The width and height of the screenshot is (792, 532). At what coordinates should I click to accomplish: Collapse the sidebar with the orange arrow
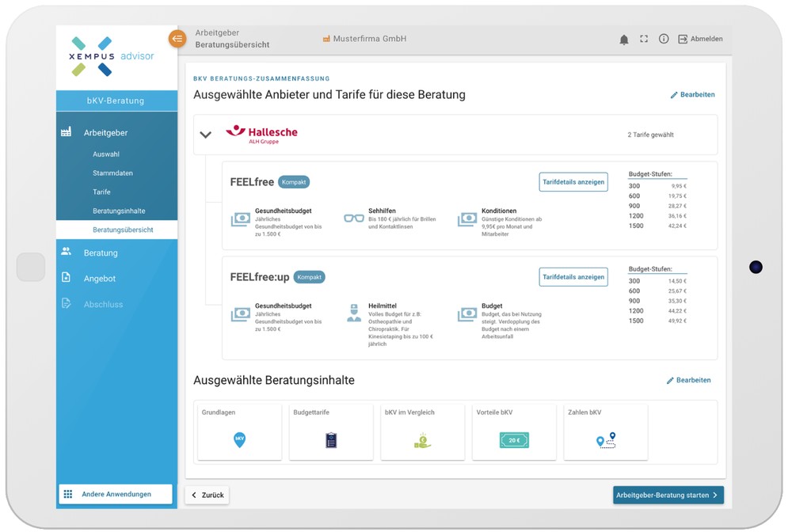(177, 38)
